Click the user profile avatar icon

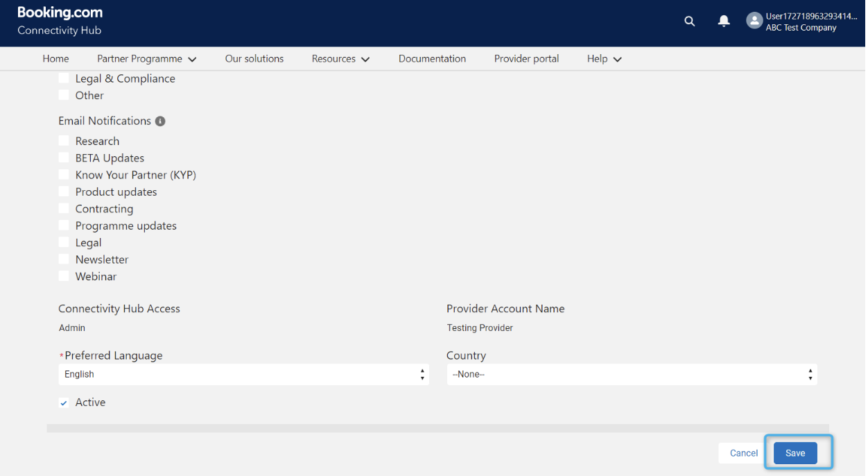coord(754,21)
